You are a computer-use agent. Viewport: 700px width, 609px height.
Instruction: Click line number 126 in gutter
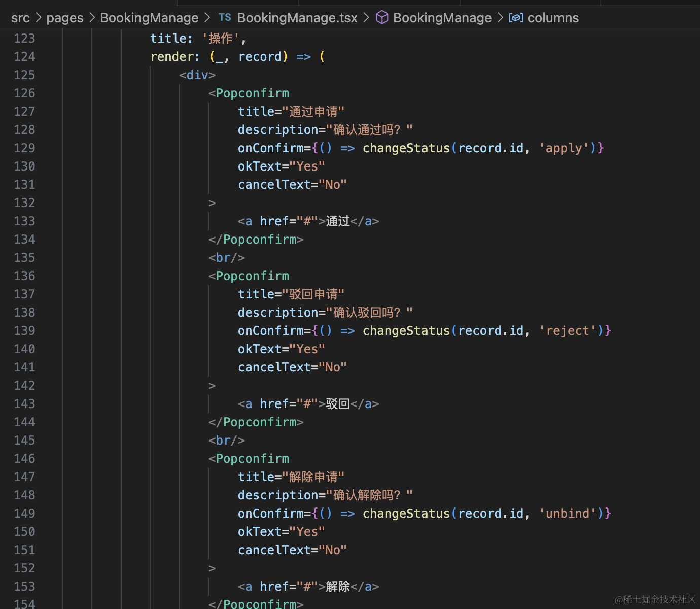click(24, 93)
